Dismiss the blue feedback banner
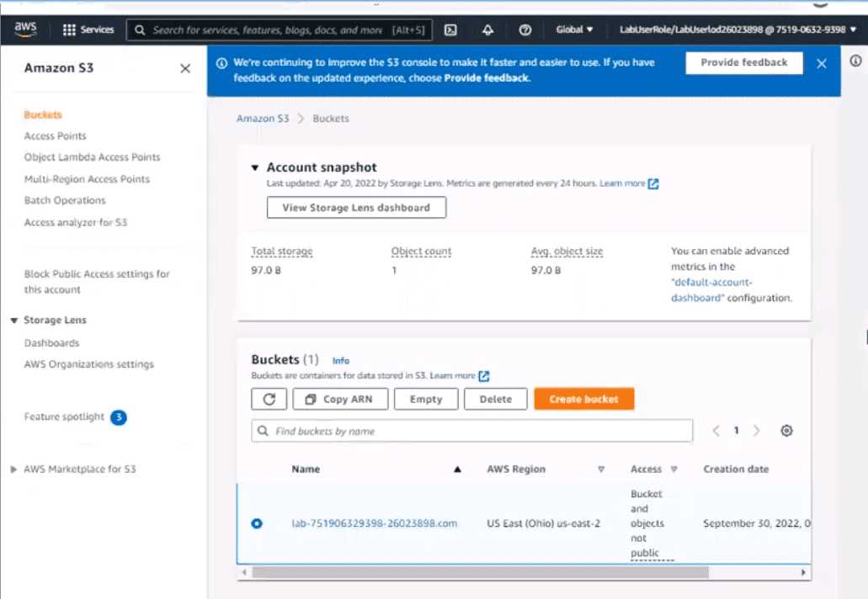This screenshot has height=599, width=868. (x=822, y=63)
